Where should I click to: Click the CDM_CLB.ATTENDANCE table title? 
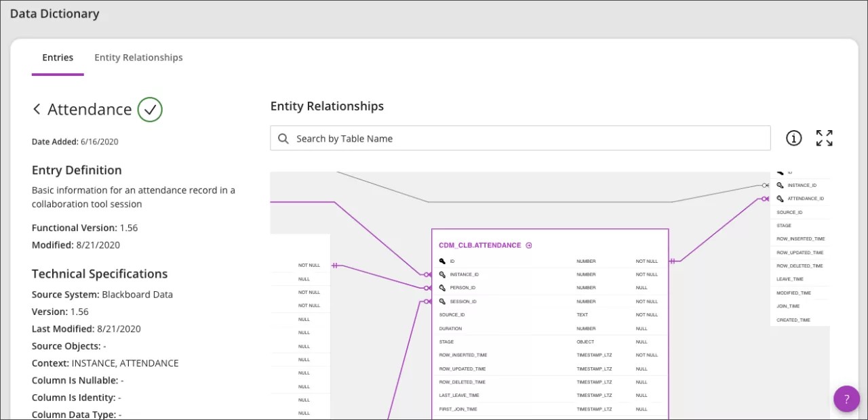(x=479, y=246)
